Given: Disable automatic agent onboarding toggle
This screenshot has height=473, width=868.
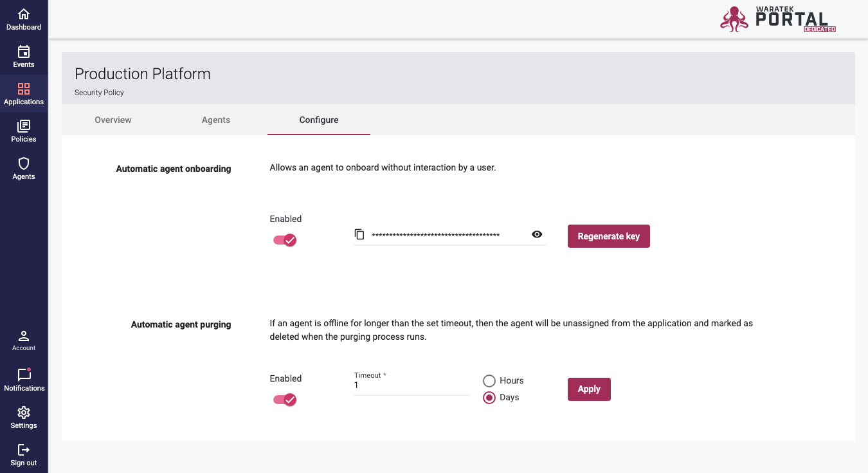Looking at the screenshot, I should coord(285,240).
